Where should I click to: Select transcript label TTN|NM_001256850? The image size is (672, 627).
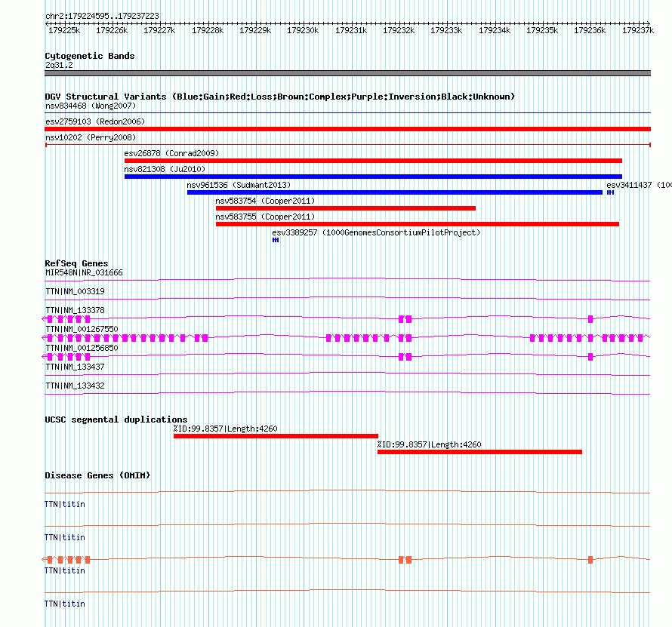(x=82, y=348)
